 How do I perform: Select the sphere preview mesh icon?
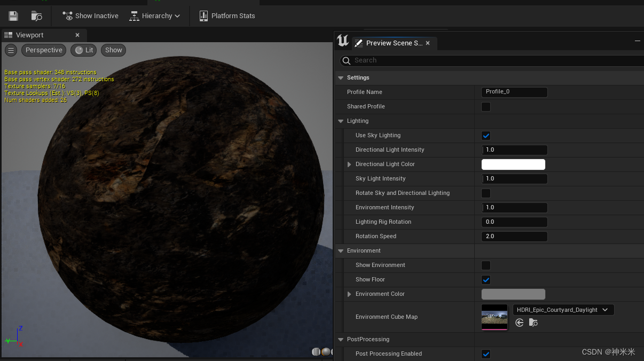[325, 352]
